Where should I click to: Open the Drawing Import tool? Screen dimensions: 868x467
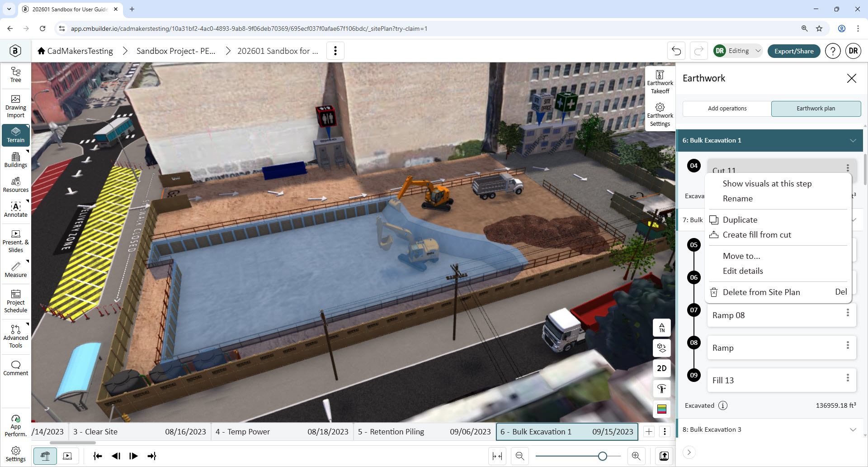click(15, 106)
